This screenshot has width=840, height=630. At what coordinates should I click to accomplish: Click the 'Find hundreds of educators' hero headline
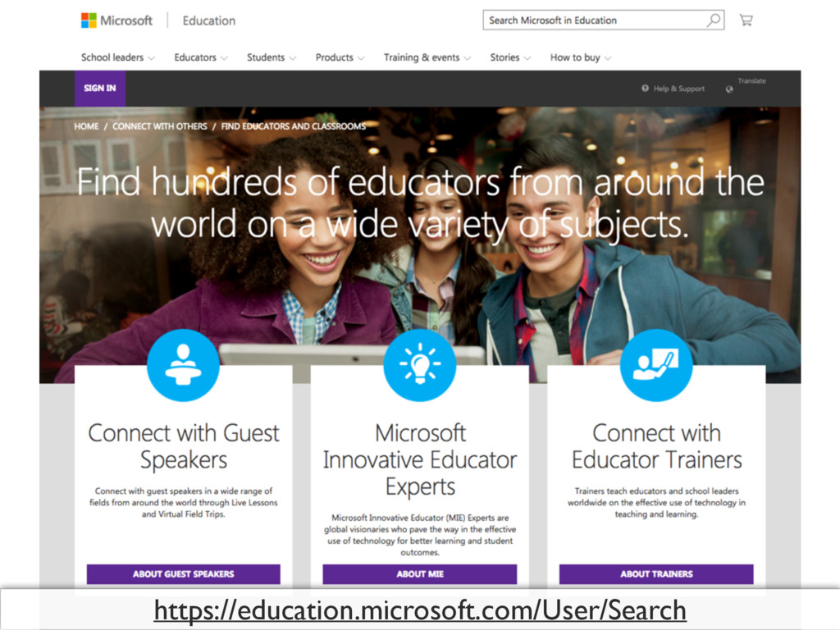[x=420, y=203]
